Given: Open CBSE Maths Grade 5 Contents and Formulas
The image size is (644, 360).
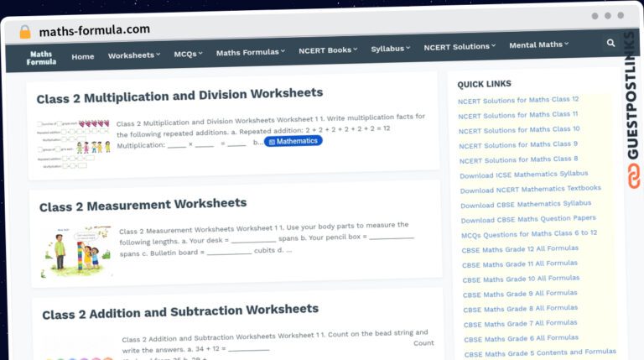Looking at the screenshot, I should 540,353.
